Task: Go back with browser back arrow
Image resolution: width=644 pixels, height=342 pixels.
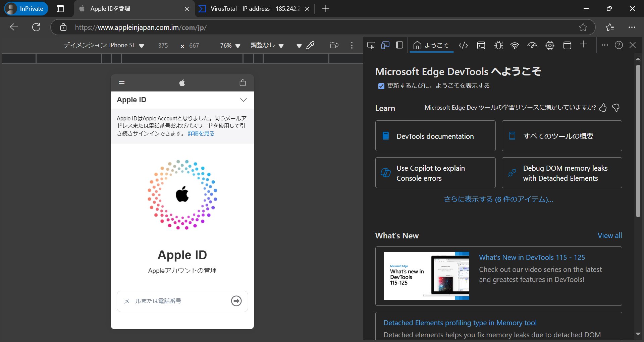Action: (x=14, y=27)
